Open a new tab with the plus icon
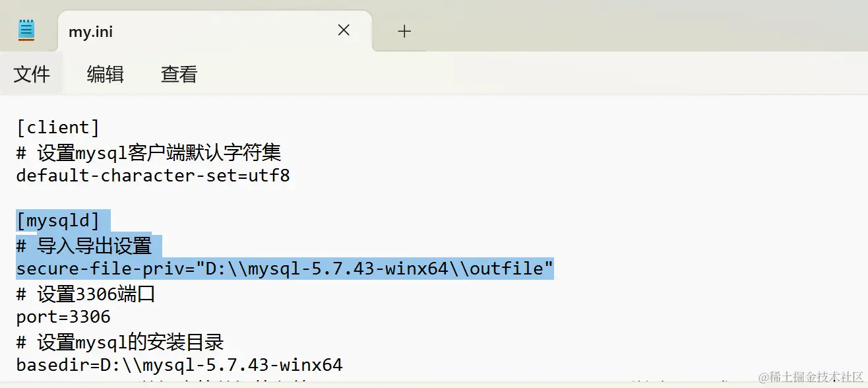Viewport: 868px width, 388px height. pyautogui.click(x=404, y=30)
